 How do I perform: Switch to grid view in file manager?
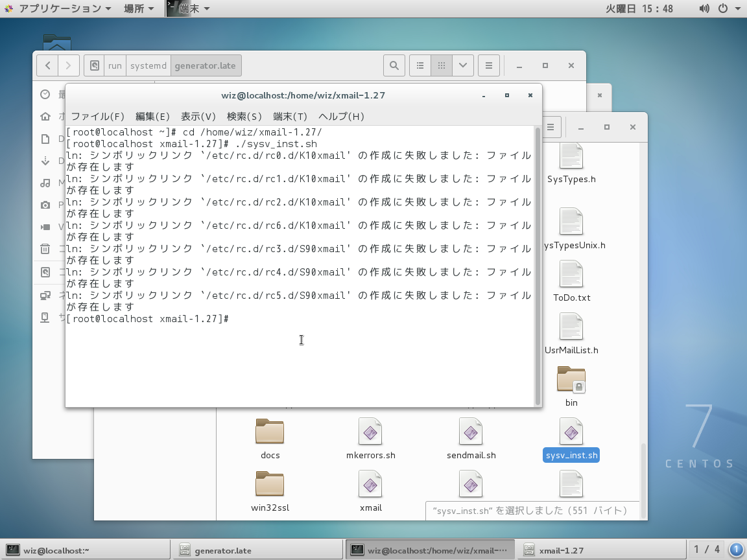[442, 65]
